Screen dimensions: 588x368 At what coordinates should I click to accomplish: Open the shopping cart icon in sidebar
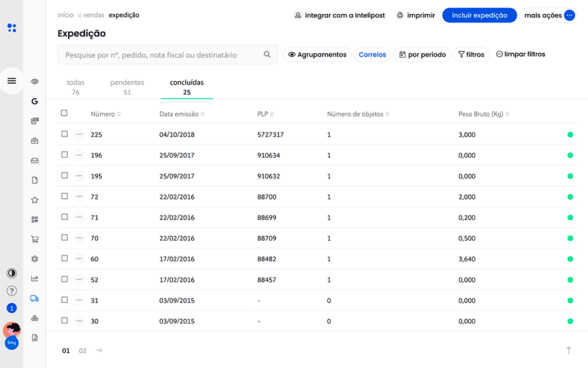(x=35, y=239)
